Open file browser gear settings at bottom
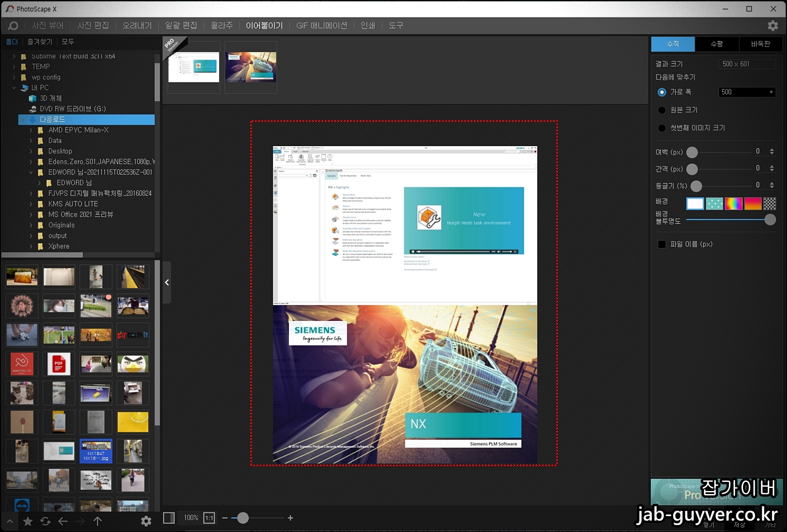The width and height of the screenshot is (787, 532). (x=146, y=521)
